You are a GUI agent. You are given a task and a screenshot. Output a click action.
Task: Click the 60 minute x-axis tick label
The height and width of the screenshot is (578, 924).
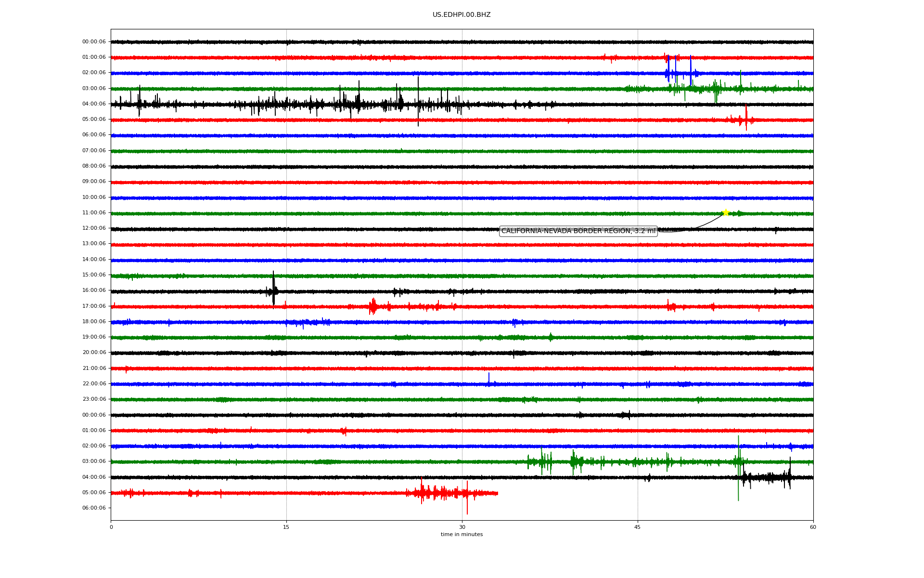coord(813,527)
